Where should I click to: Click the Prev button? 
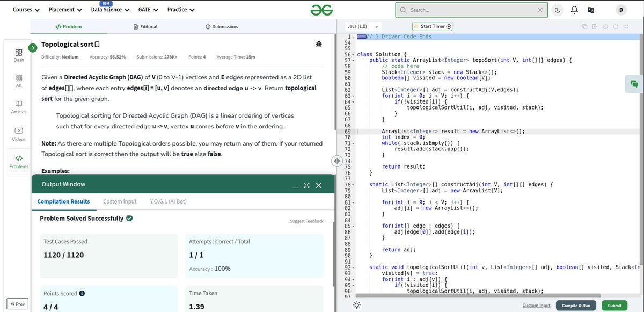17,304
